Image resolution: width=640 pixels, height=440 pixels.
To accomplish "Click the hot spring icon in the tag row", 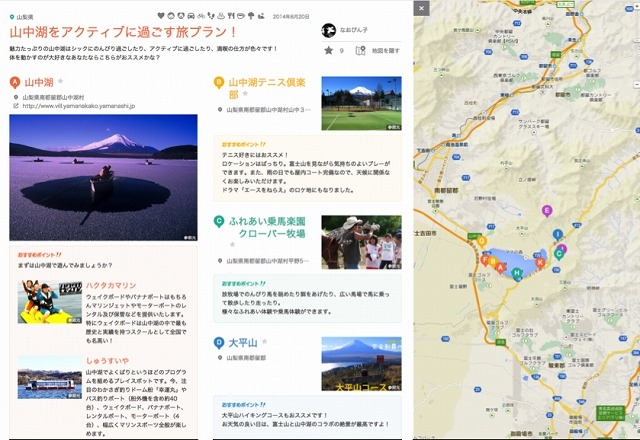I will [x=221, y=16].
